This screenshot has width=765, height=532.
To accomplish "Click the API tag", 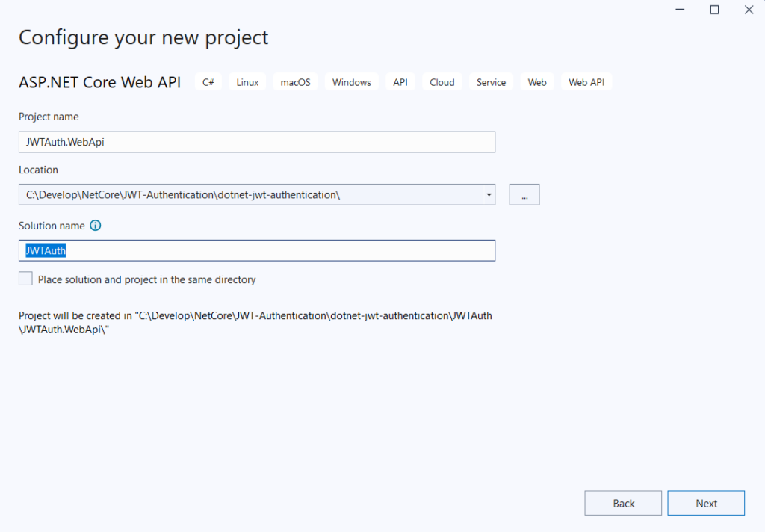I will point(400,82).
